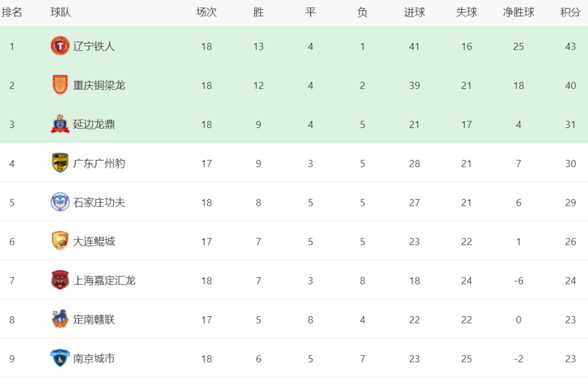Image resolution: width=588 pixels, height=378 pixels.
Task: Click the 延边龙鼎 team badge
Action: coord(60,124)
